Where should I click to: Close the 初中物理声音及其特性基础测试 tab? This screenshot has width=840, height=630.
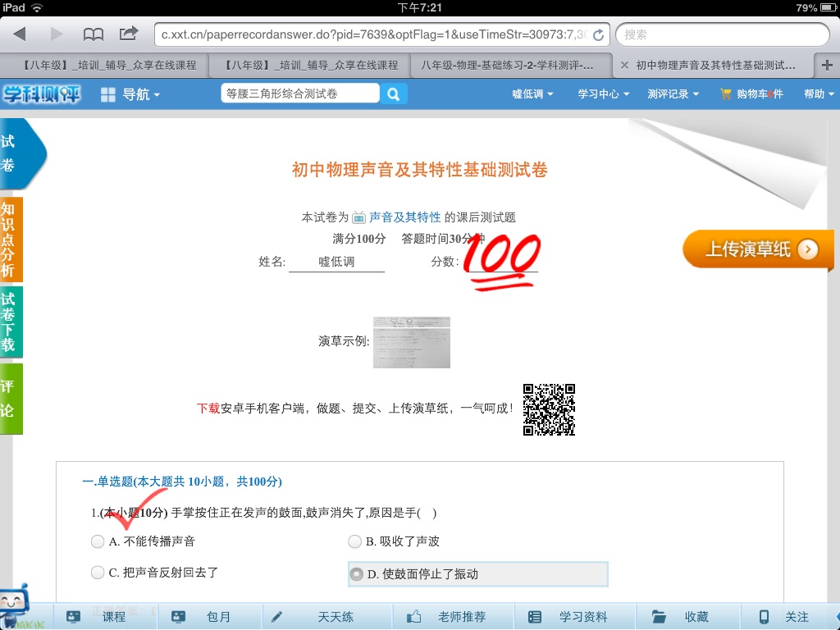click(624, 66)
